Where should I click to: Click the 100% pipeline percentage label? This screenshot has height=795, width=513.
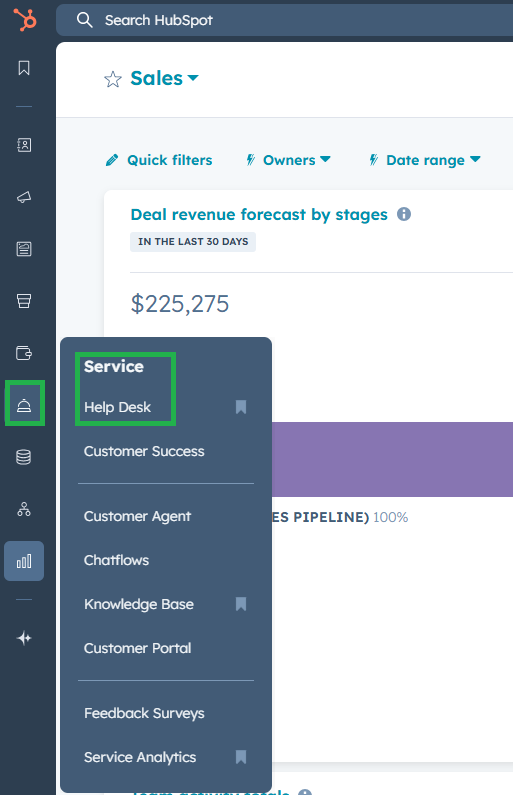click(390, 517)
